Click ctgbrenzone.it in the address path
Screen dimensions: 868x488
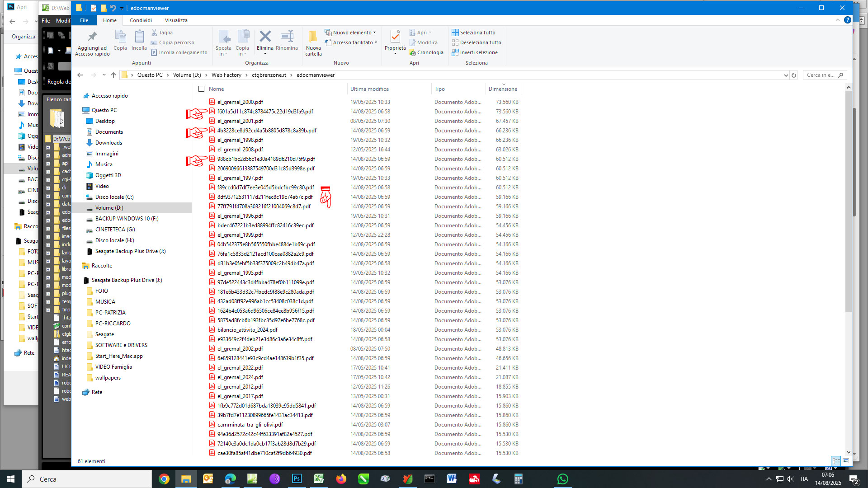click(269, 75)
